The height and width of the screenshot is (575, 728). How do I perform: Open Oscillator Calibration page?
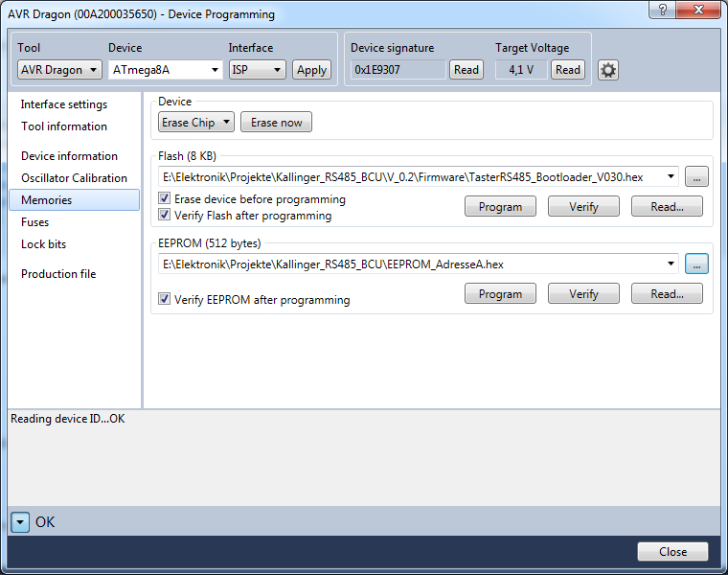tap(74, 178)
